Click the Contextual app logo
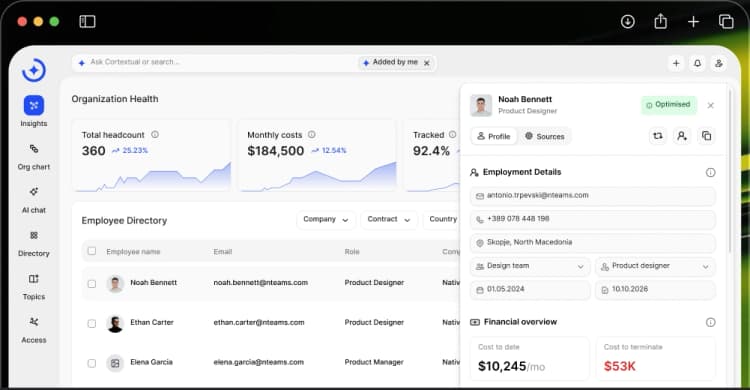Viewport: 750px width, 390px height. point(33,70)
